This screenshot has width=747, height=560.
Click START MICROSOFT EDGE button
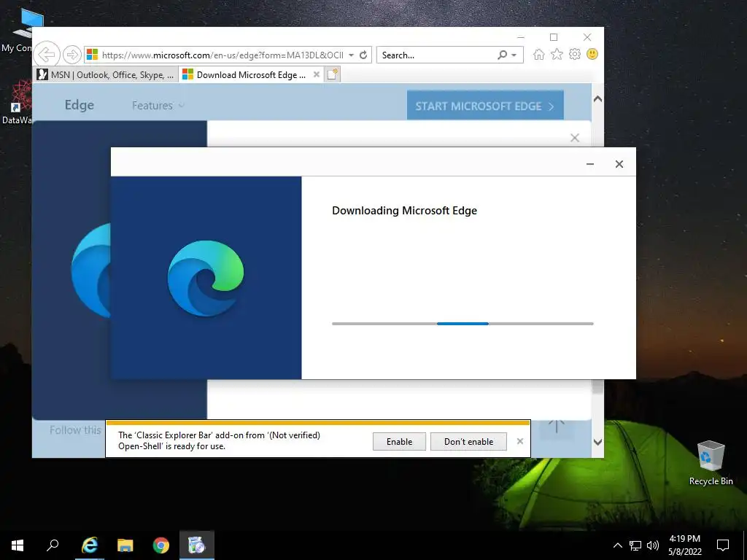(x=485, y=106)
